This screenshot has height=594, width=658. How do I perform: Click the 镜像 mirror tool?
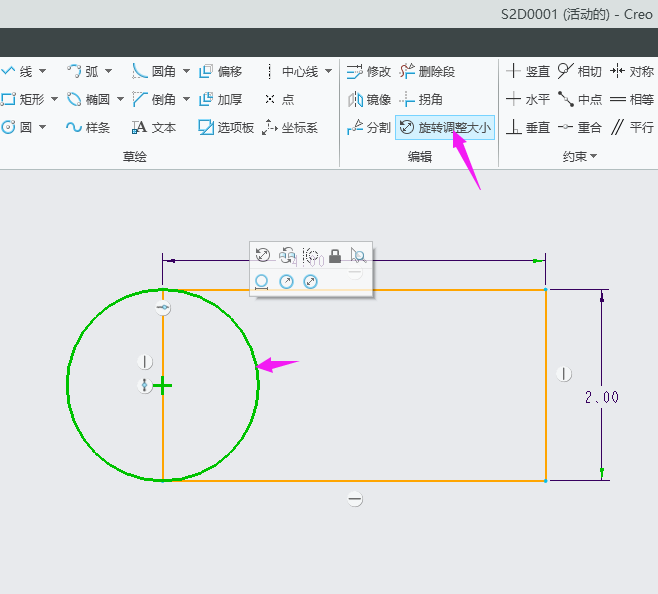point(369,99)
